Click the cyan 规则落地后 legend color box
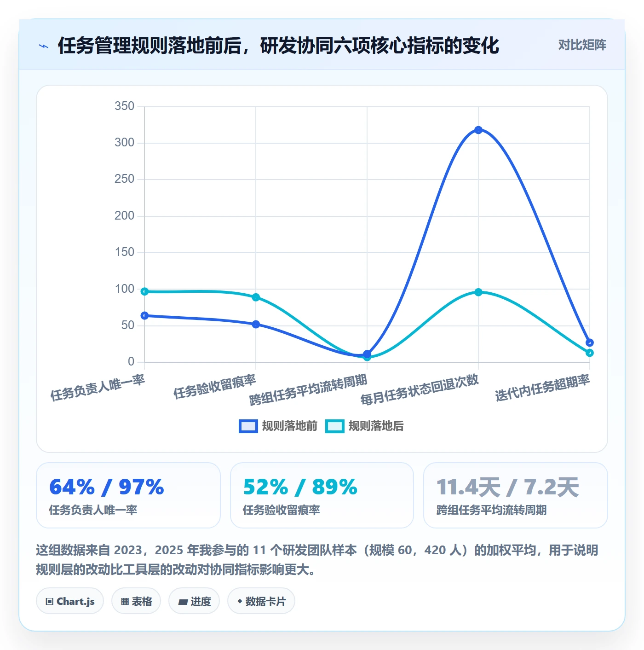The width and height of the screenshot is (644, 650). [x=334, y=426]
